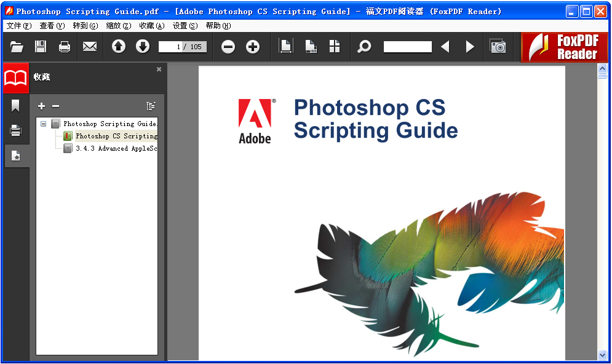The width and height of the screenshot is (612, 364).
Task: Open the bookmark ribbon sidebar tab
Action: tap(15, 106)
